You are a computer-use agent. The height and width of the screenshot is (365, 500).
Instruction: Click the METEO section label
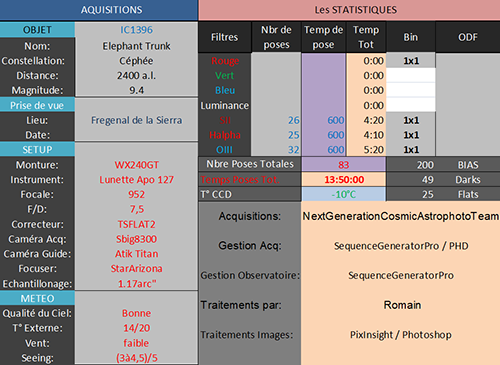tap(37, 298)
